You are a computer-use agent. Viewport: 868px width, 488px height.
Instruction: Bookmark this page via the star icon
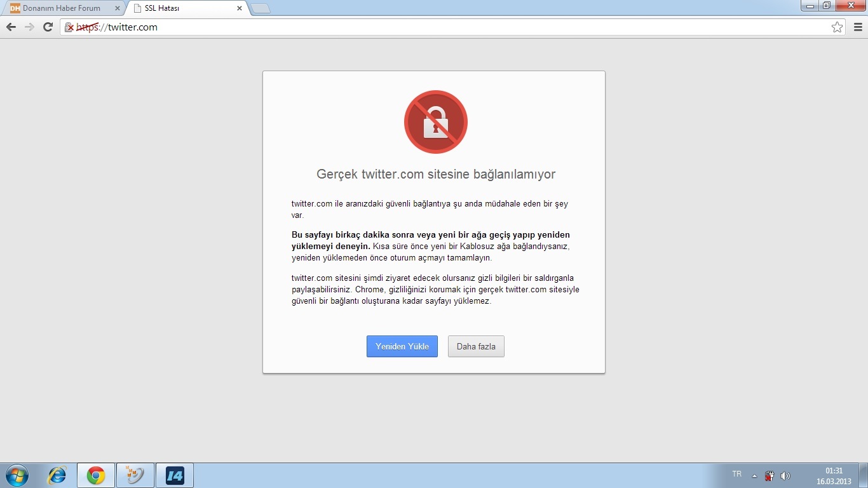[x=837, y=27]
